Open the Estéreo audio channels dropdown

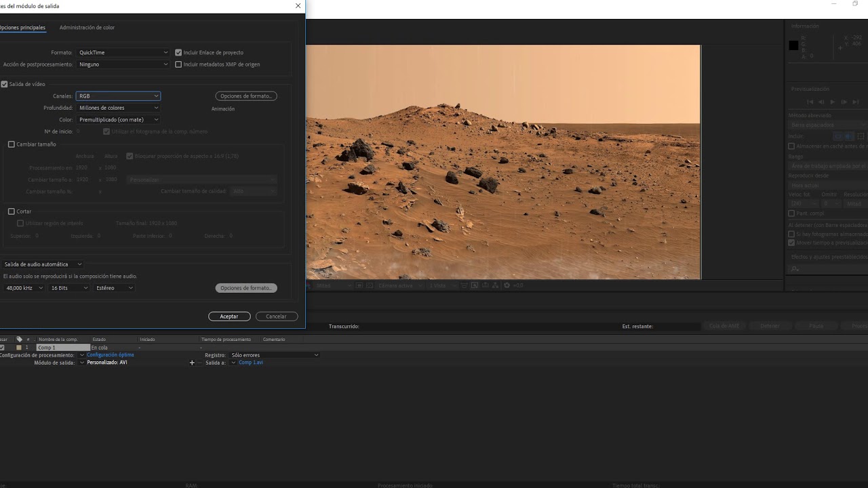[x=114, y=288]
